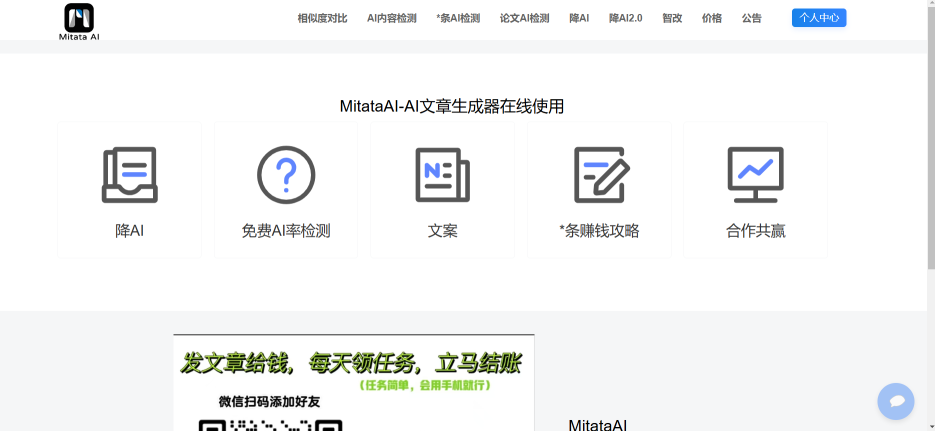Click the 合作共赢 card label

click(x=756, y=231)
